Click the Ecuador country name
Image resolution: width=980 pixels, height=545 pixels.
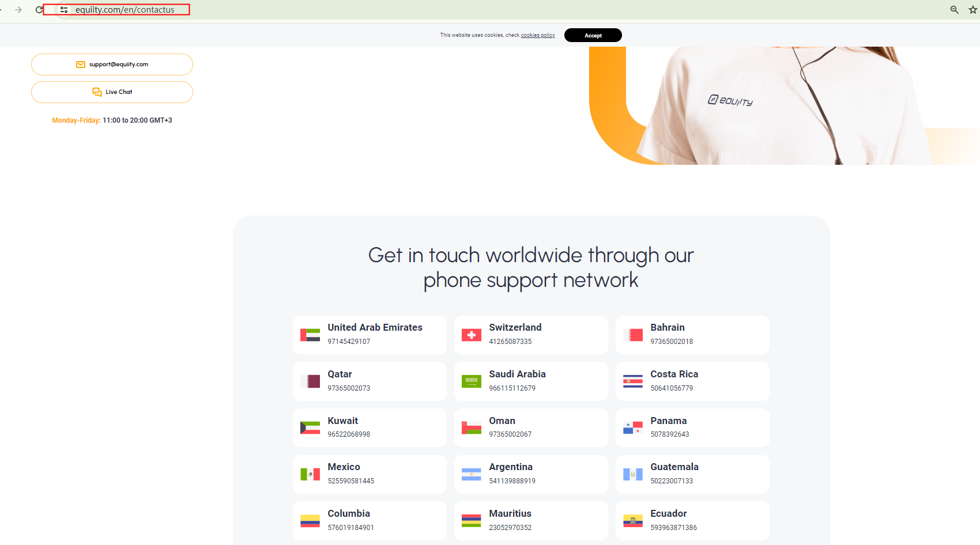coord(669,513)
